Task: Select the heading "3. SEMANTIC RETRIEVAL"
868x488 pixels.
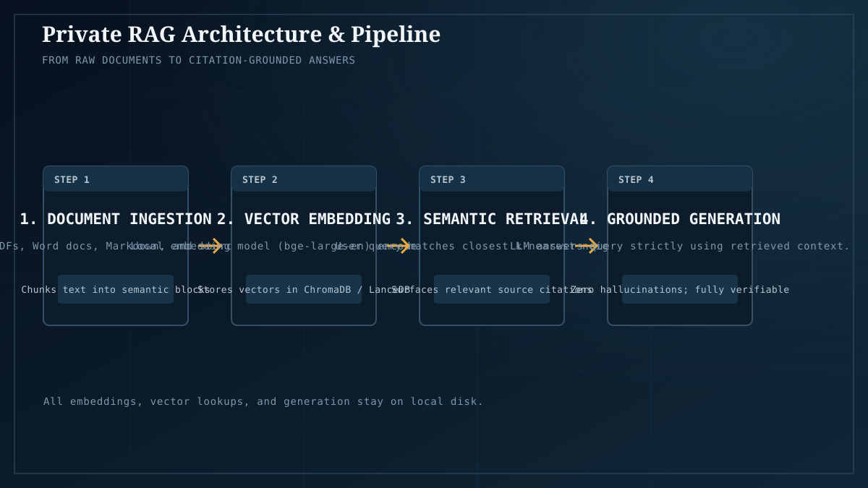Action: (492, 219)
